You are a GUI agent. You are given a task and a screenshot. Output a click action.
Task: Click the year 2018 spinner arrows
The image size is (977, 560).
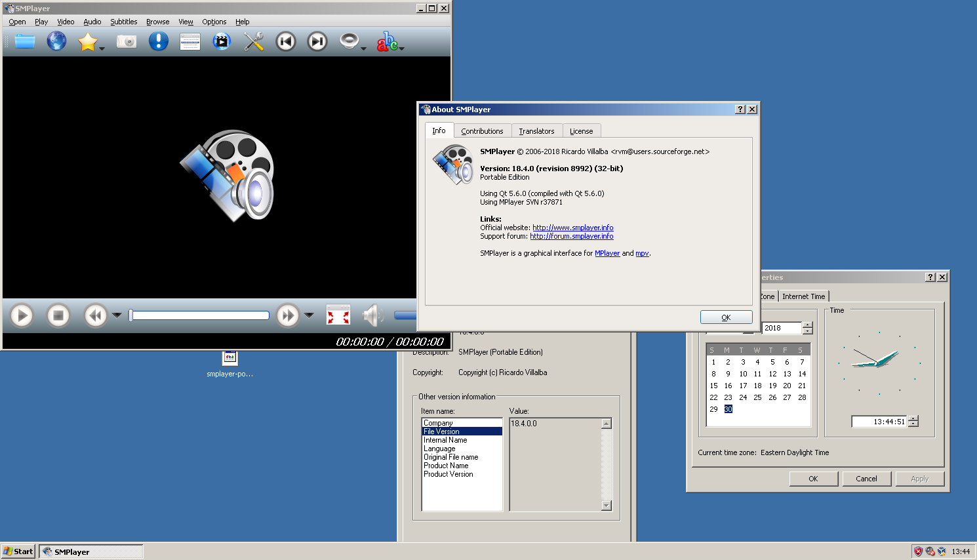click(808, 328)
